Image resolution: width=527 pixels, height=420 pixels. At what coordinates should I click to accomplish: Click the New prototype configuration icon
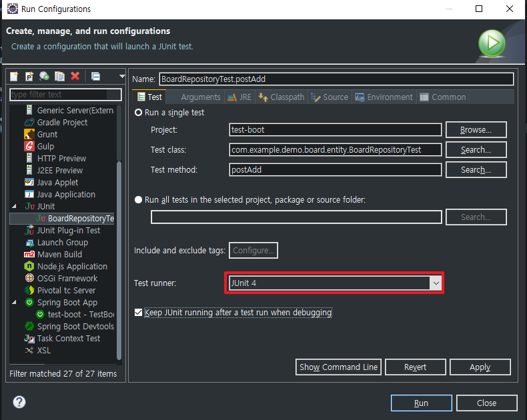coord(29,77)
